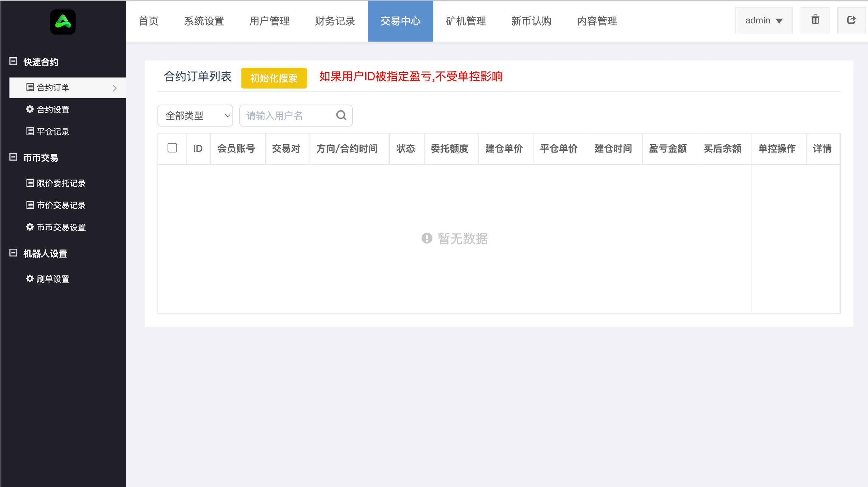Click the list icon beside 限价委托记录
Viewport: 868px width, 487px height.
pos(30,183)
